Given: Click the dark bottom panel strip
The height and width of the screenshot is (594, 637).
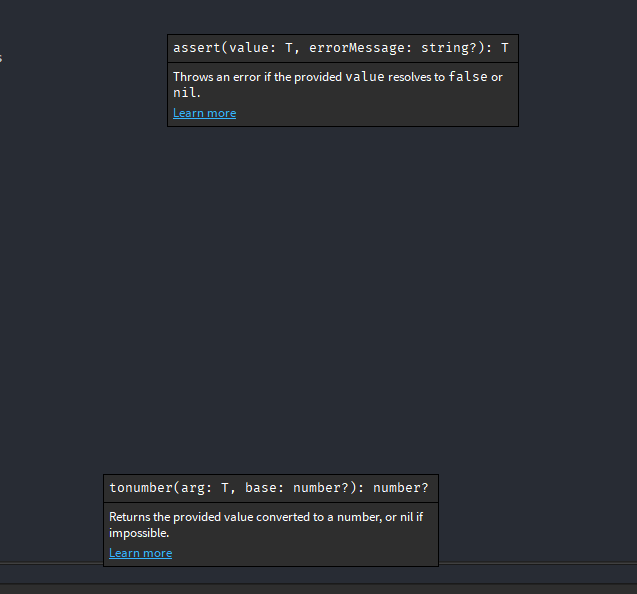Looking at the screenshot, I should point(318,589).
